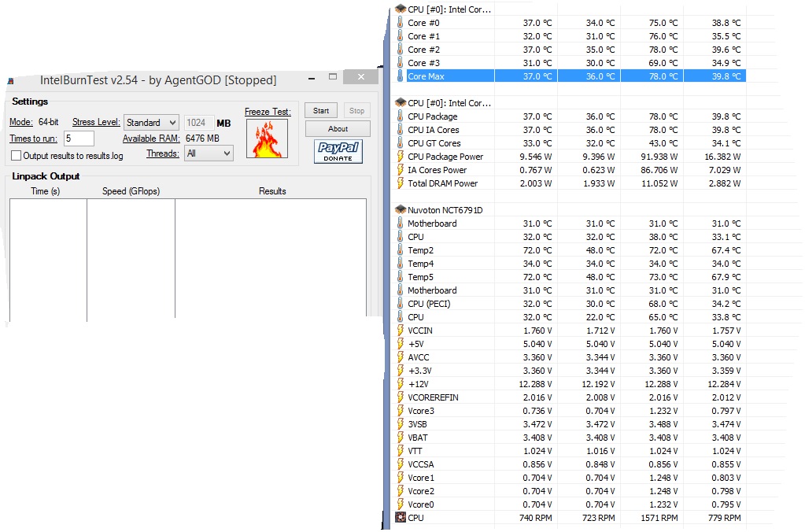Click the Core #2 thermometer icon
The height and width of the screenshot is (532, 805).
(x=401, y=50)
